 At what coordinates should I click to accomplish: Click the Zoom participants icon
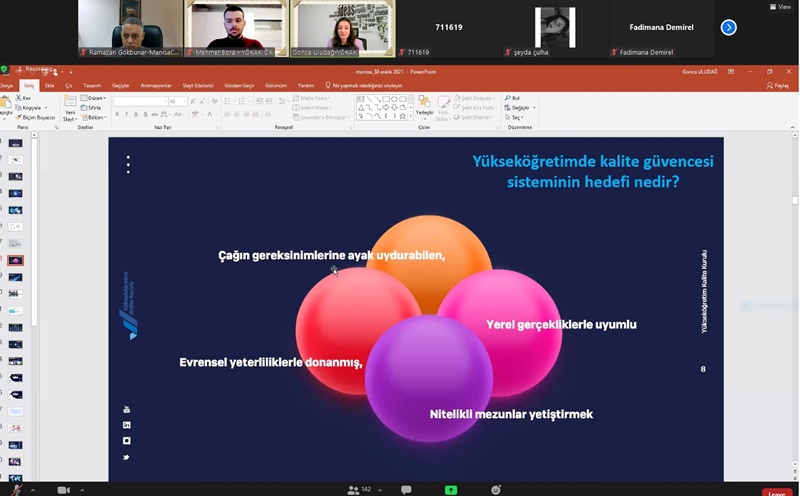353,490
